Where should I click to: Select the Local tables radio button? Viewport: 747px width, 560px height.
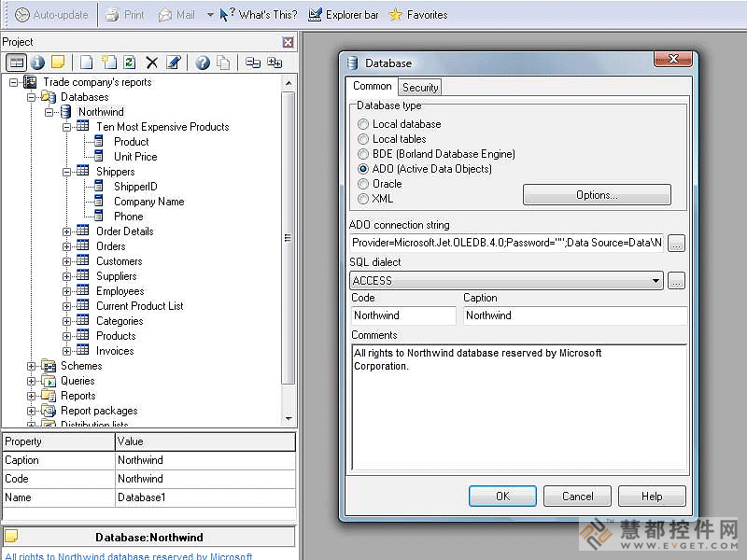(363, 139)
